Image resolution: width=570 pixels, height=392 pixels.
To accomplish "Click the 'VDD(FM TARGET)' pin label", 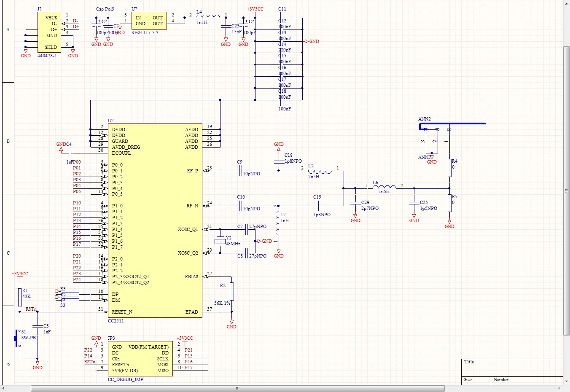I will click(148, 347).
